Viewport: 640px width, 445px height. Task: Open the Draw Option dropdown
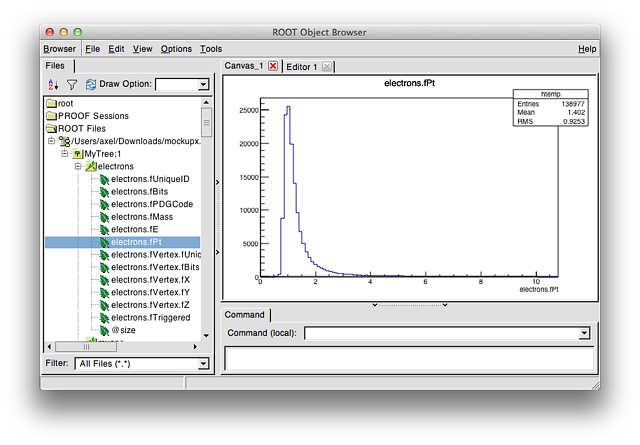(x=203, y=85)
